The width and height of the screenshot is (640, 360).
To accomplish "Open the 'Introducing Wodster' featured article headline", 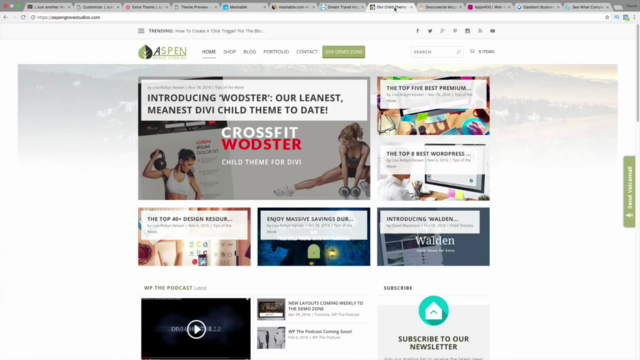I will pos(245,104).
